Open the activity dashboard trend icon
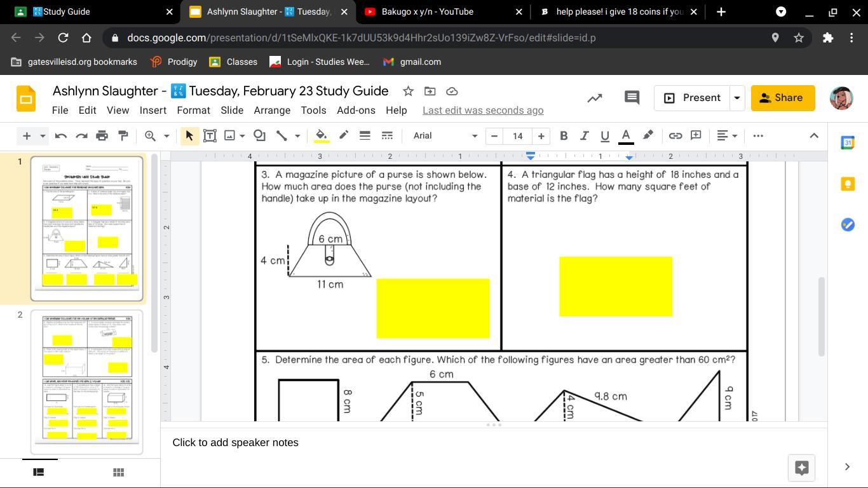 pyautogui.click(x=594, y=98)
